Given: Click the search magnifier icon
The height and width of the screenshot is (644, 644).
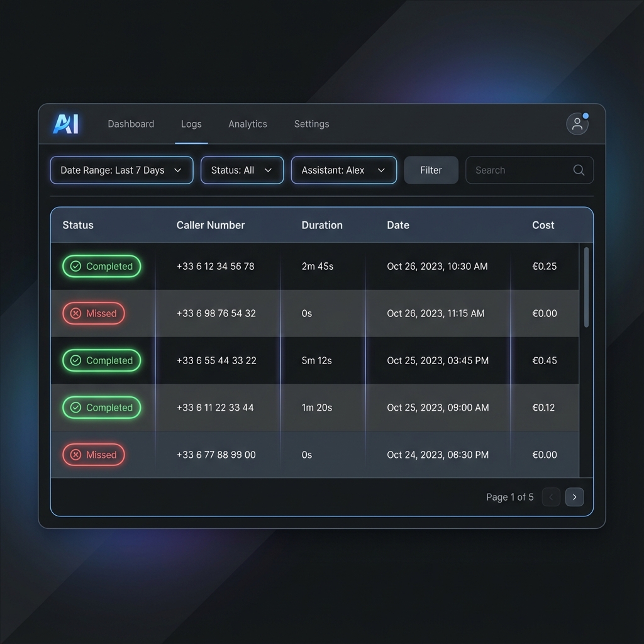Looking at the screenshot, I should (579, 170).
